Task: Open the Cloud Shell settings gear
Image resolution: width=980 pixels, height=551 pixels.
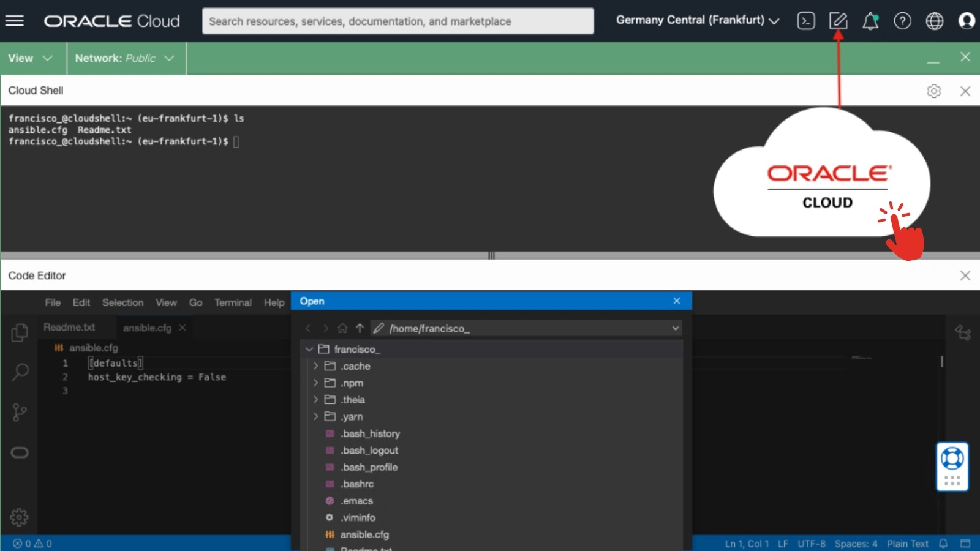Action: click(x=933, y=90)
